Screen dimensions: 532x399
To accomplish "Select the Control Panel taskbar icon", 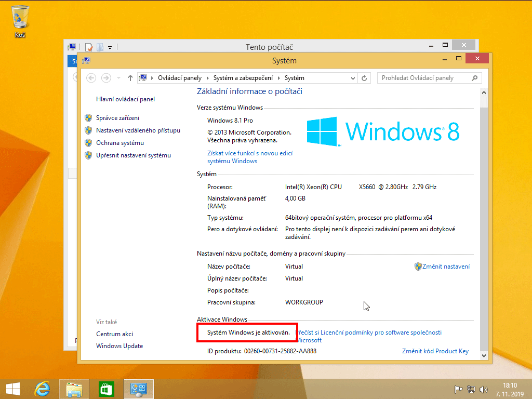I will (x=138, y=389).
